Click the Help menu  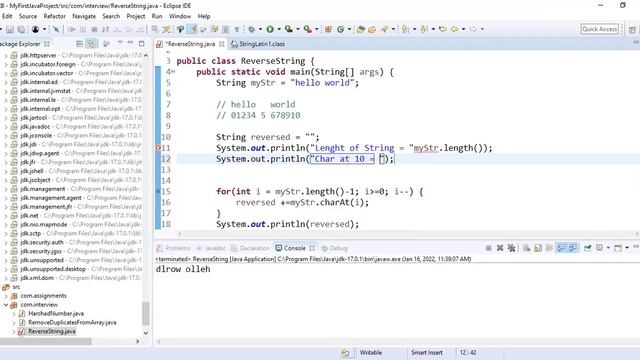204,16
